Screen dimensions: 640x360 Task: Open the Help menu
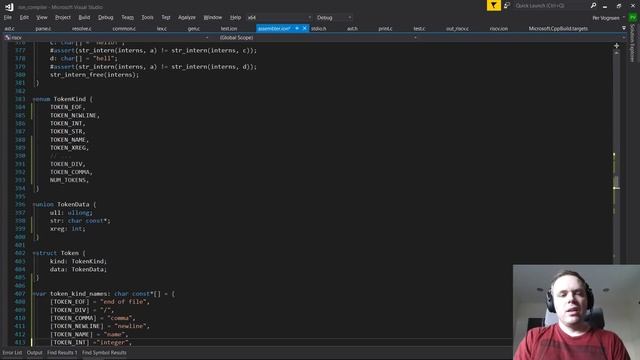pos(236,18)
